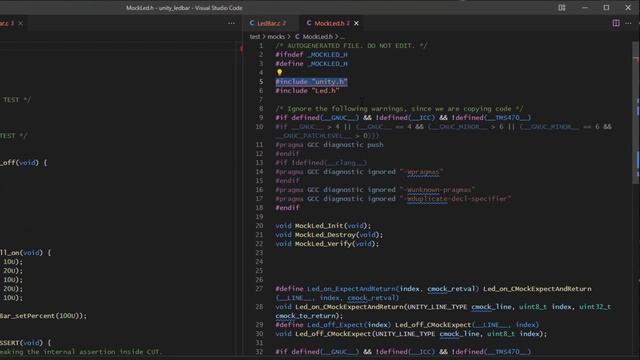Select the MockLed.h tab

click(x=328, y=23)
